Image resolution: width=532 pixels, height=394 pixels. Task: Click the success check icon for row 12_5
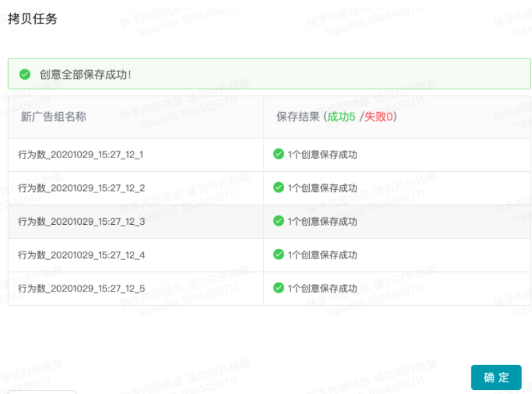coord(279,288)
